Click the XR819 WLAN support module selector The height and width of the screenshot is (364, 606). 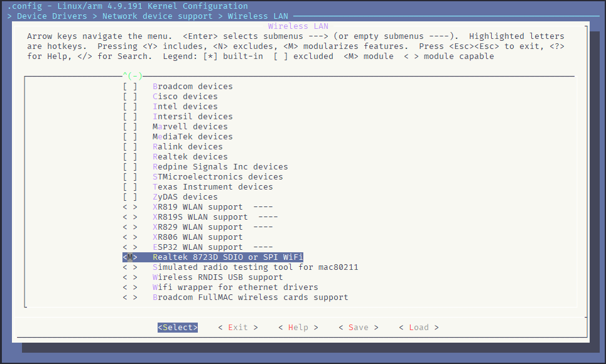(x=130, y=207)
